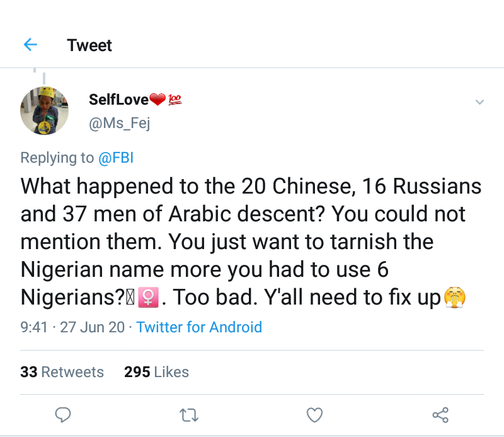Show the 295 Likes list
The height and width of the screenshot is (437, 504).
156,372
